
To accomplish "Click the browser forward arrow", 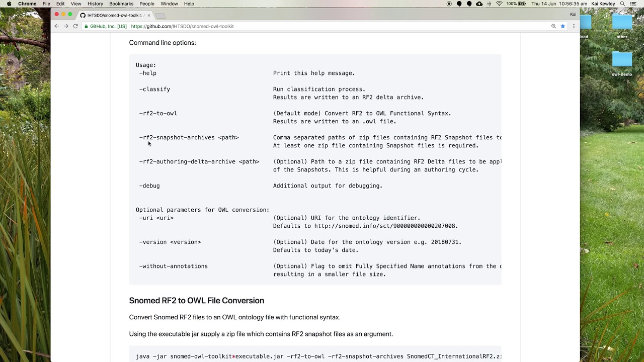I will [66, 26].
